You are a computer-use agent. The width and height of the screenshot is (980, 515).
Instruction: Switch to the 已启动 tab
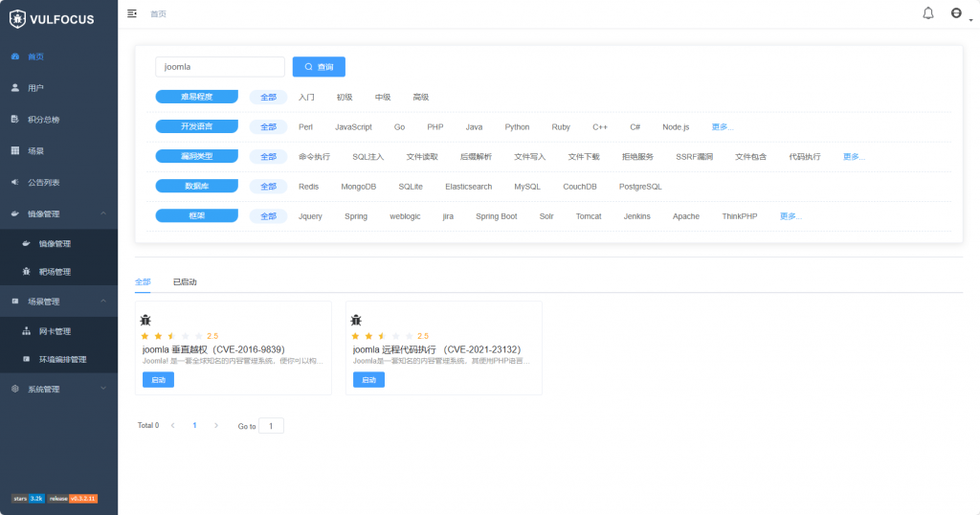(x=185, y=282)
